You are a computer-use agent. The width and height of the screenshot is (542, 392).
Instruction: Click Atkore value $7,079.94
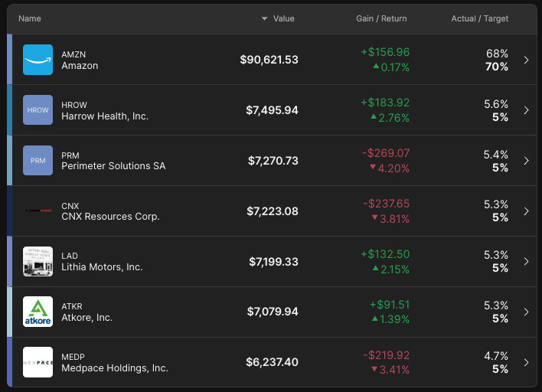(x=273, y=312)
